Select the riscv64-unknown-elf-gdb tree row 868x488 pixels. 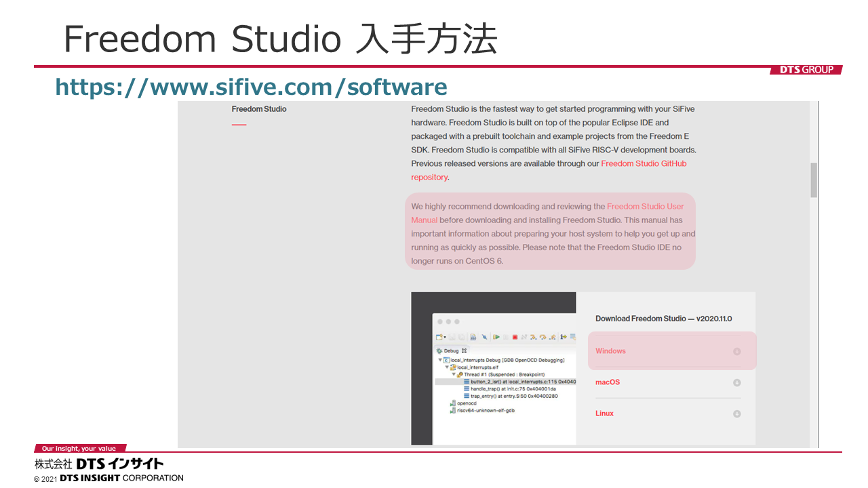(x=482, y=411)
